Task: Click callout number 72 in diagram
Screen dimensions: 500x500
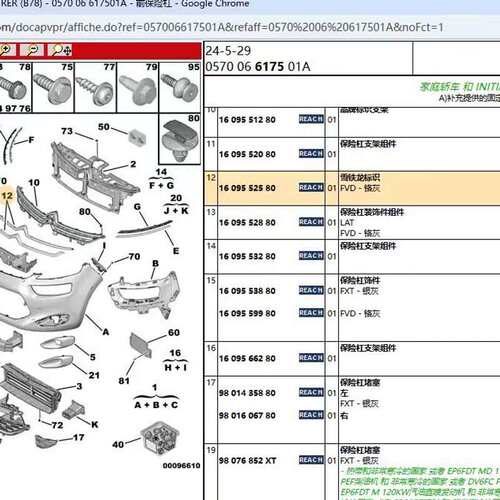Action: click(x=57, y=425)
